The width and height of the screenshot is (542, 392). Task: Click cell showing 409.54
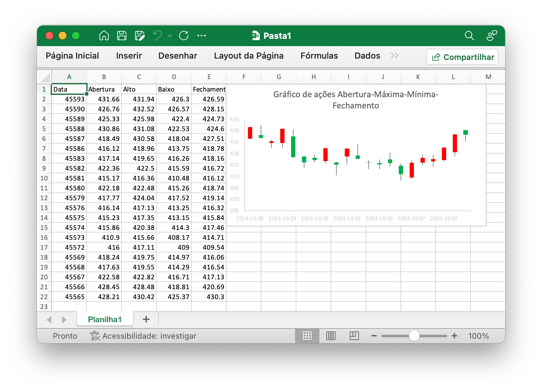[209, 247]
